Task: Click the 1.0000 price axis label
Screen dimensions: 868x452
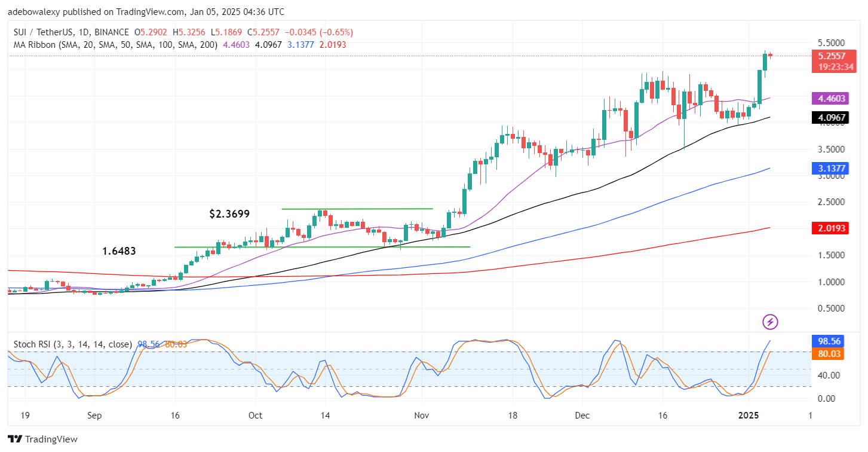Action: coord(832,282)
